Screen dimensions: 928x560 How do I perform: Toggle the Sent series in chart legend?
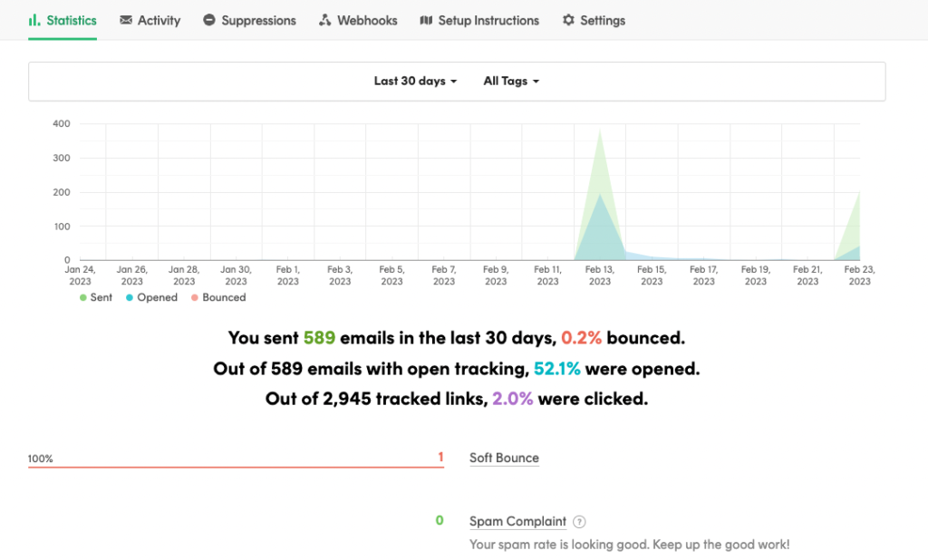(x=96, y=297)
